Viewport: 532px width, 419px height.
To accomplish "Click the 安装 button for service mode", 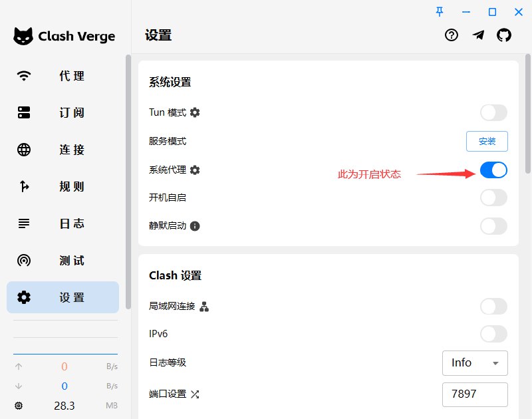I will point(486,141).
